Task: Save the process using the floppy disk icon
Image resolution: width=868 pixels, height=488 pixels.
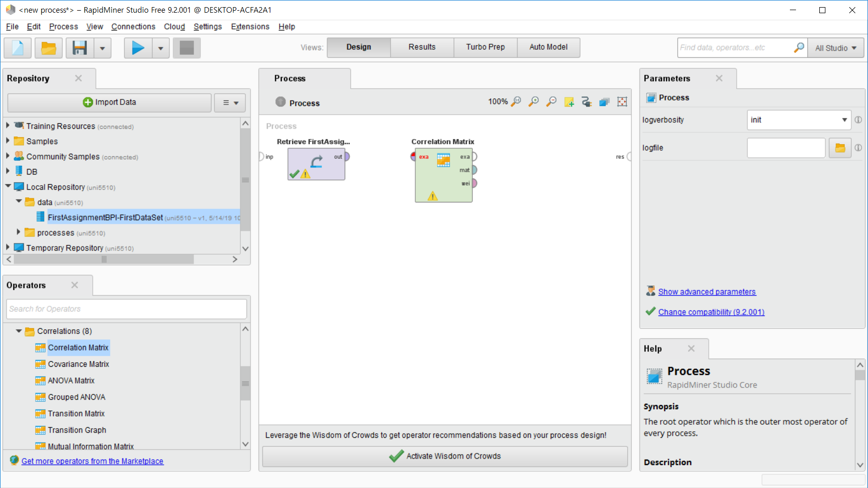Action: [80, 48]
